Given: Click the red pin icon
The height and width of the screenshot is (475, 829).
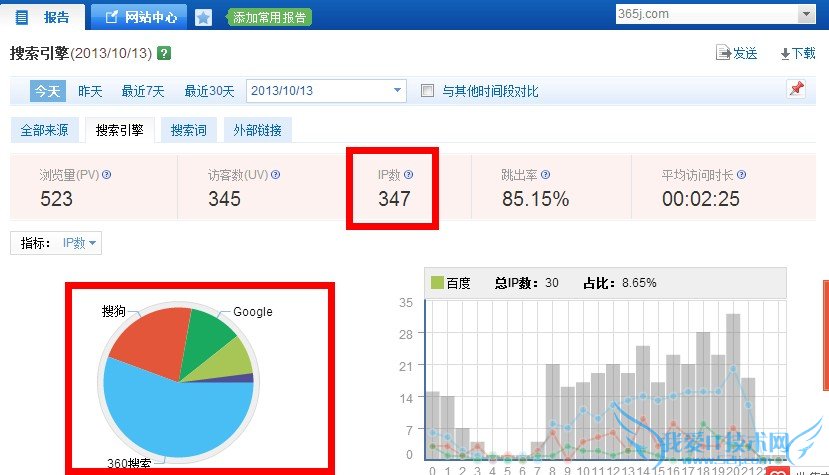Looking at the screenshot, I should (796, 90).
